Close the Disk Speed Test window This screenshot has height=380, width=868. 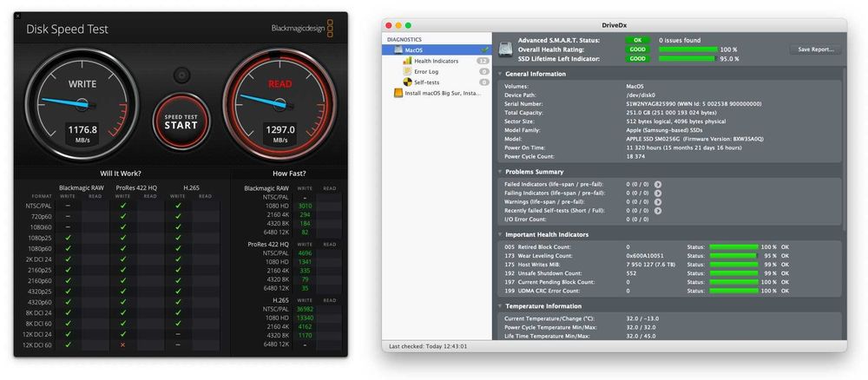pyautogui.click(x=17, y=16)
